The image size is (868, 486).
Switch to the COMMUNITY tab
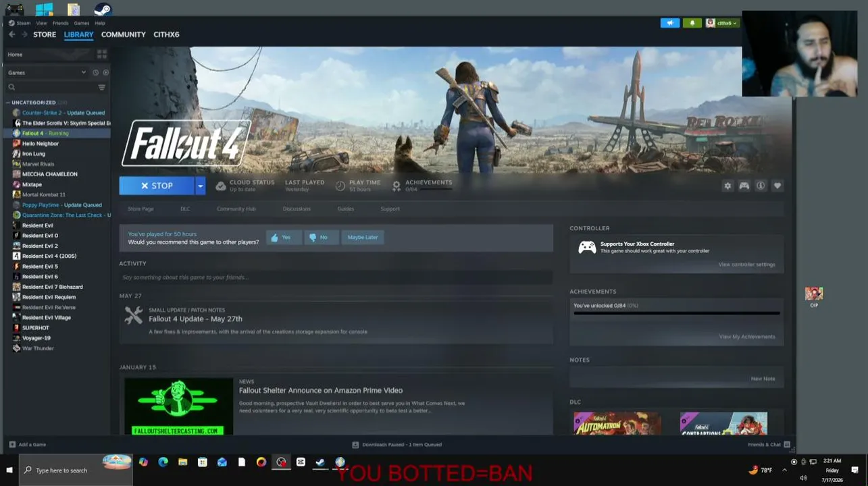click(x=124, y=34)
